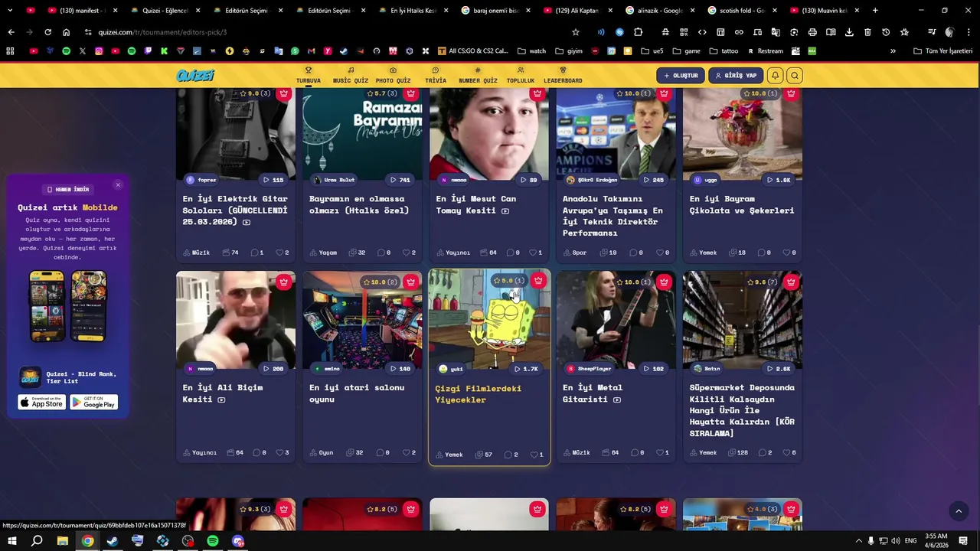The image size is (980, 551).
Task: Click author yuki on Çizgi Filmlerdeki card
Action: [x=451, y=369]
